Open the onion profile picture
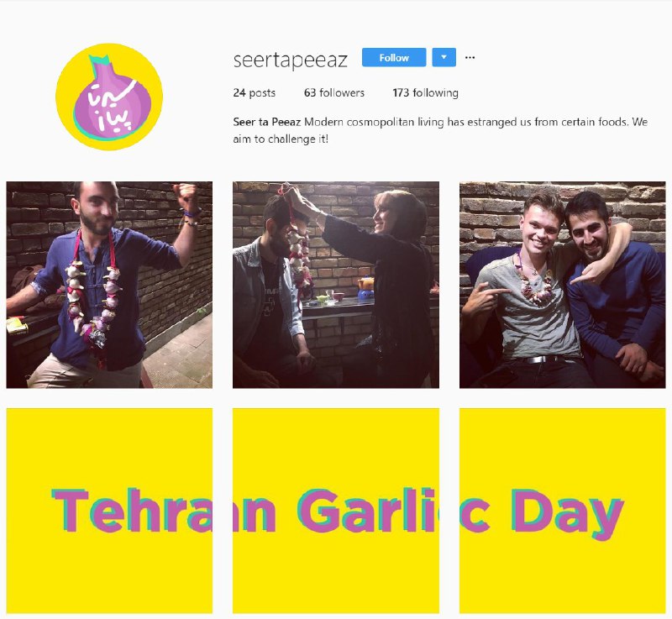 (x=109, y=97)
